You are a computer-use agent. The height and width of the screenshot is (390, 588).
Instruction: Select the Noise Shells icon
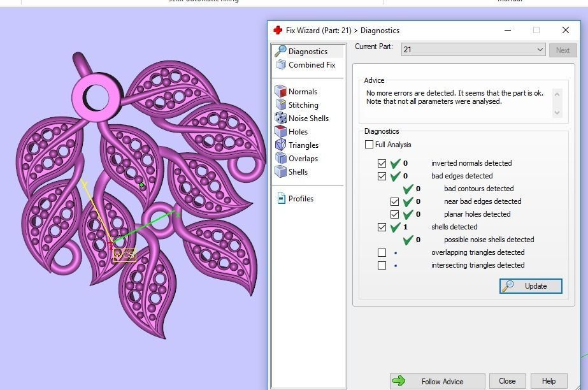pyautogui.click(x=280, y=118)
